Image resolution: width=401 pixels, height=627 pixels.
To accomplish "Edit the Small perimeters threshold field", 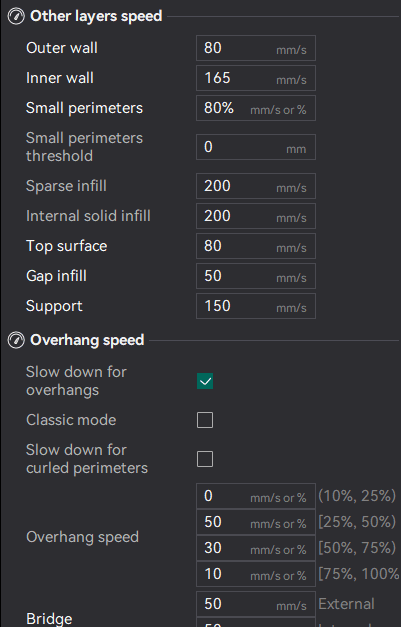I will [256, 147].
